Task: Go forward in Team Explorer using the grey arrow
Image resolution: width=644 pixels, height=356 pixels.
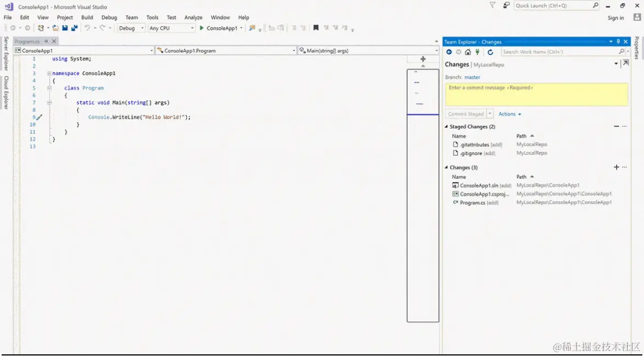Action: tap(459, 52)
